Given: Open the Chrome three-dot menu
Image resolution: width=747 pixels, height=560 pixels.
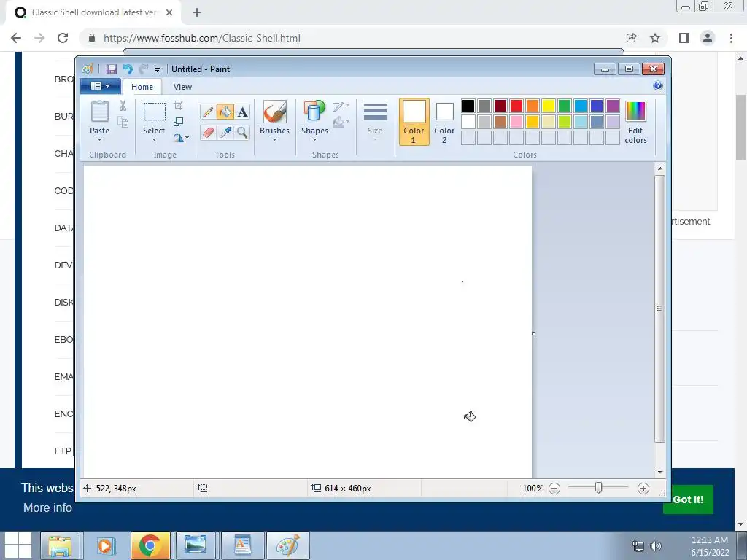Looking at the screenshot, I should coord(731,38).
